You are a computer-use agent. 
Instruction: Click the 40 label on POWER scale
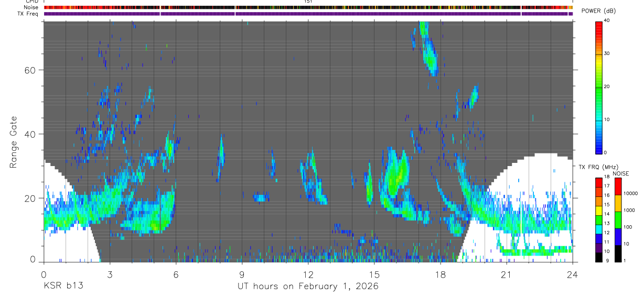click(607, 21)
